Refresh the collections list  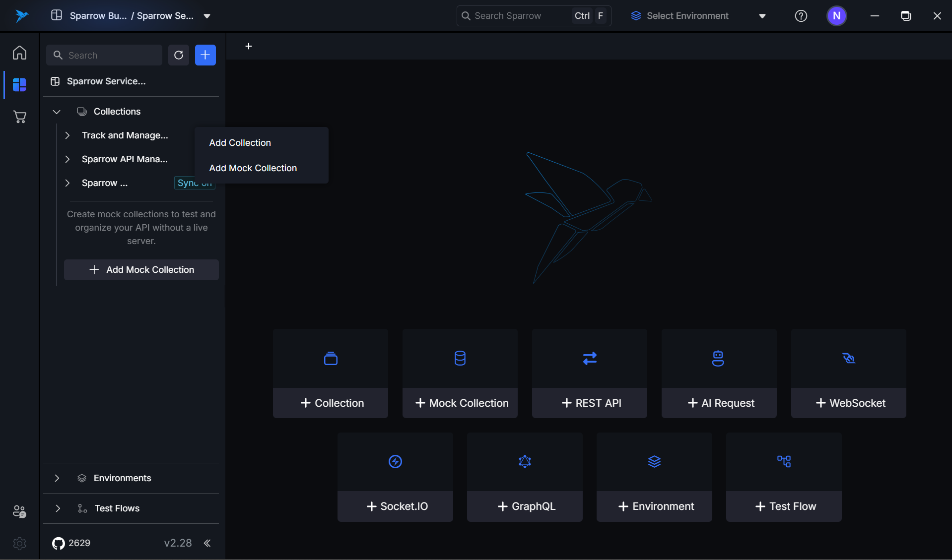pos(179,55)
